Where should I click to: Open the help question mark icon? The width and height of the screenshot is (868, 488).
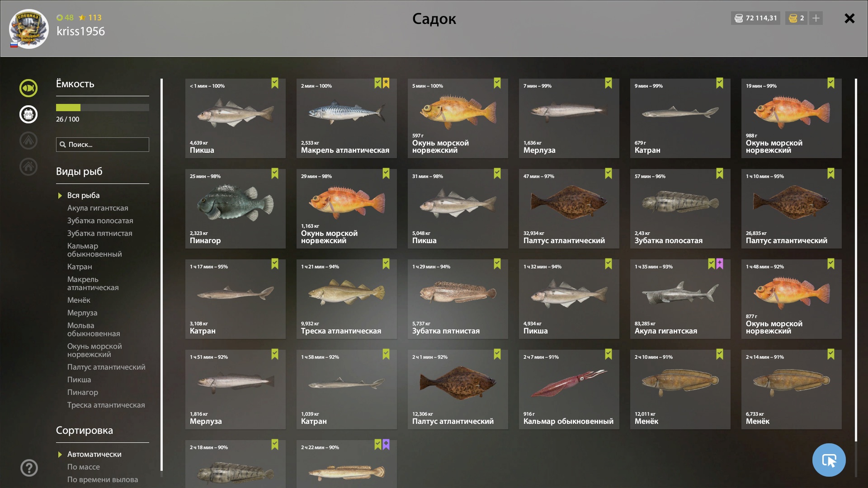[29, 468]
